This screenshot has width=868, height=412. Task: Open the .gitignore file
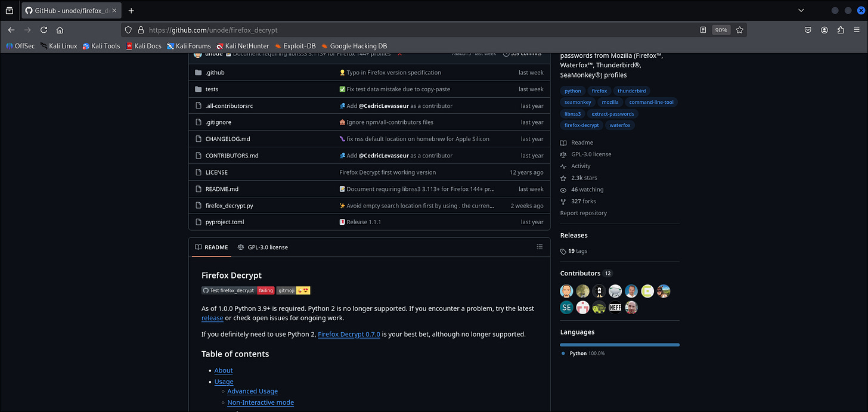(219, 122)
